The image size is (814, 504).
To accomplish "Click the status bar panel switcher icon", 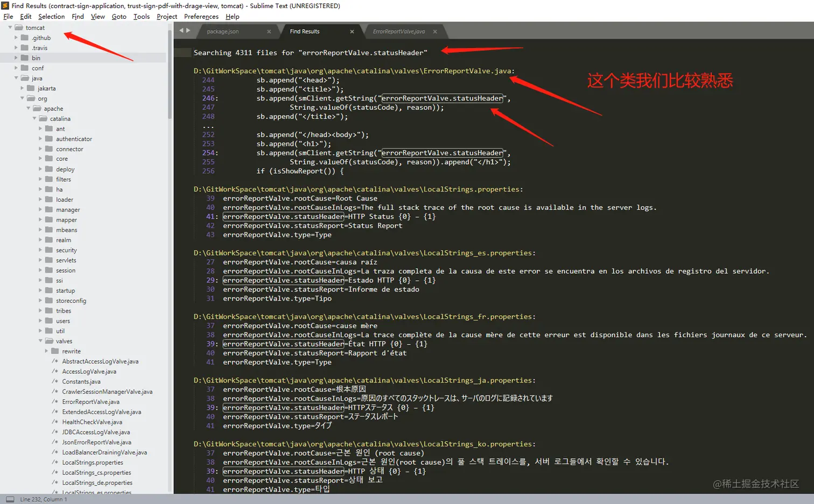I will pyautogui.click(x=10, y=499).
